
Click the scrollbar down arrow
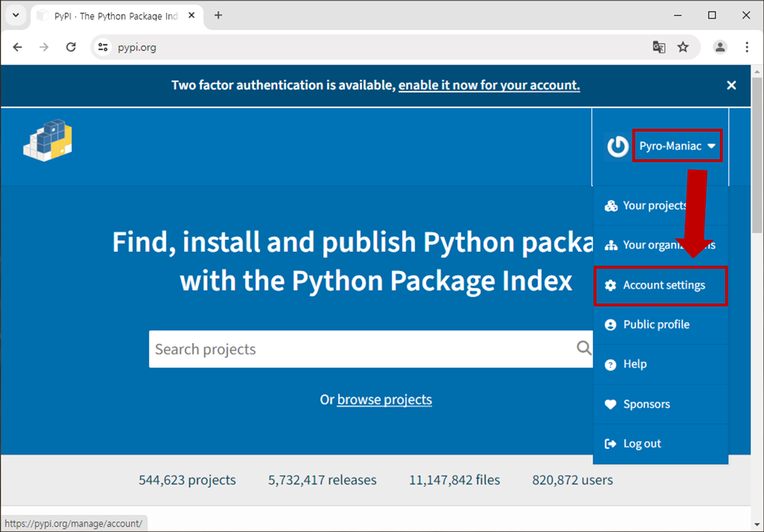pos(757,525)
